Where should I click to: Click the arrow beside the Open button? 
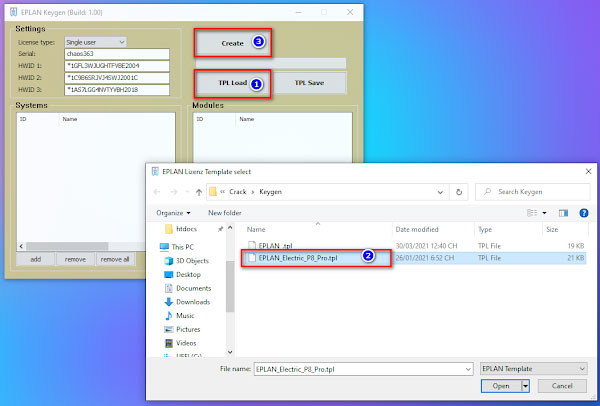525,385
